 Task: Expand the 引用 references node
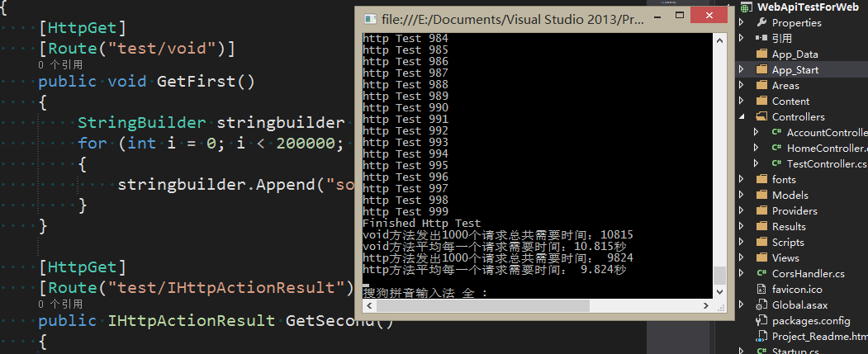pyautogui.click(x=742, y=38)
